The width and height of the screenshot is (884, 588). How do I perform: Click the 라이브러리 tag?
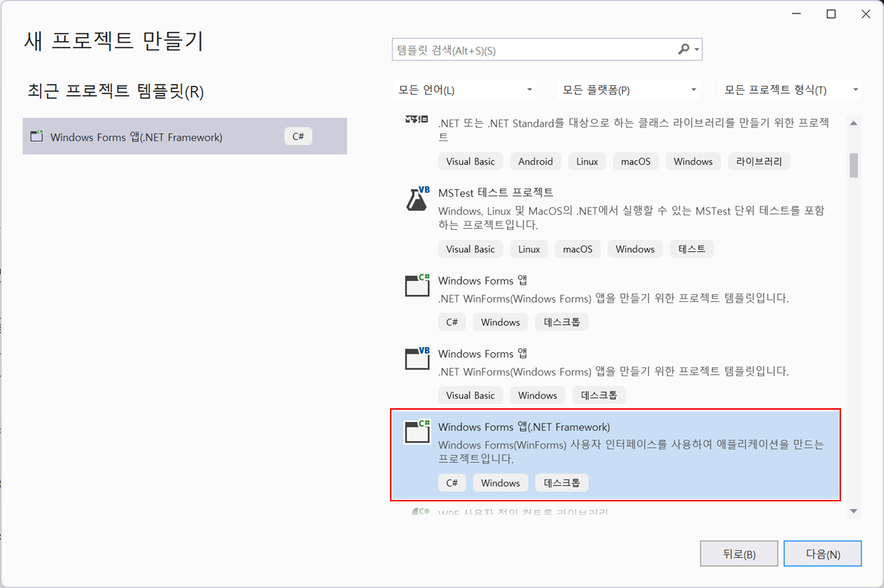pos(759,162)
